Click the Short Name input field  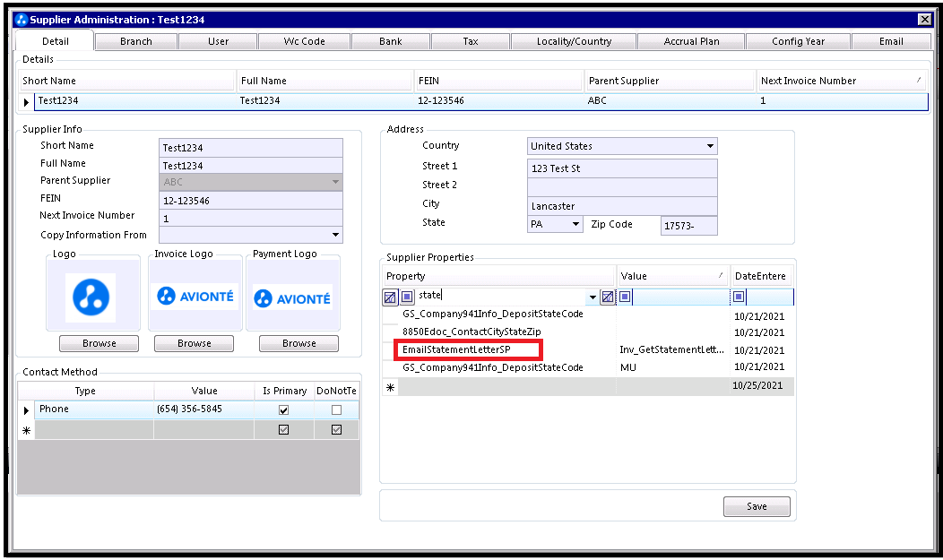[251, 148]
